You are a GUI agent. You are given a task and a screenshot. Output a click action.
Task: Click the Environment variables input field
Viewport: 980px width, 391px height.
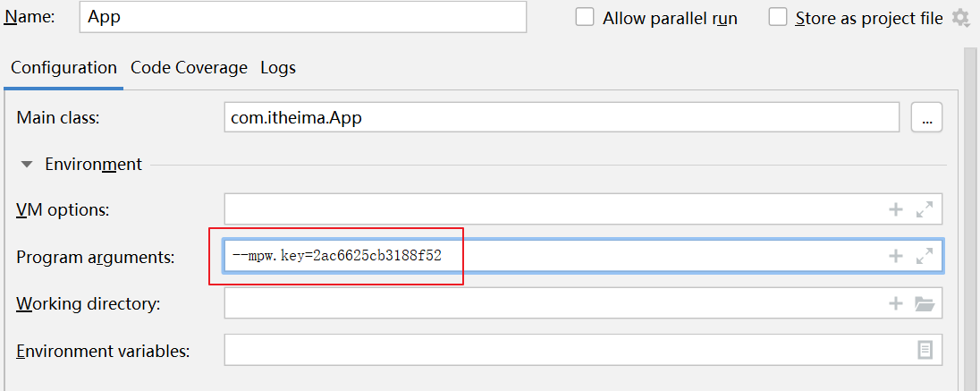coord(563,350)
